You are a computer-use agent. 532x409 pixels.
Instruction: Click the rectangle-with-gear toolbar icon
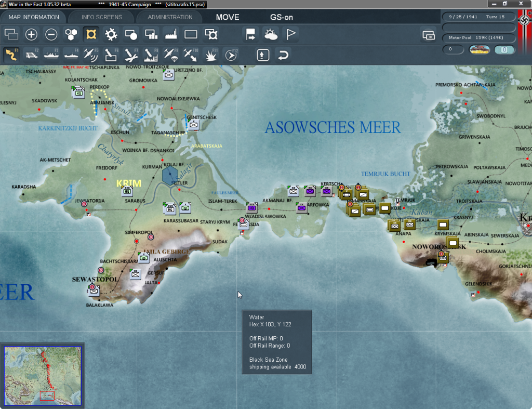coord(211,34)
